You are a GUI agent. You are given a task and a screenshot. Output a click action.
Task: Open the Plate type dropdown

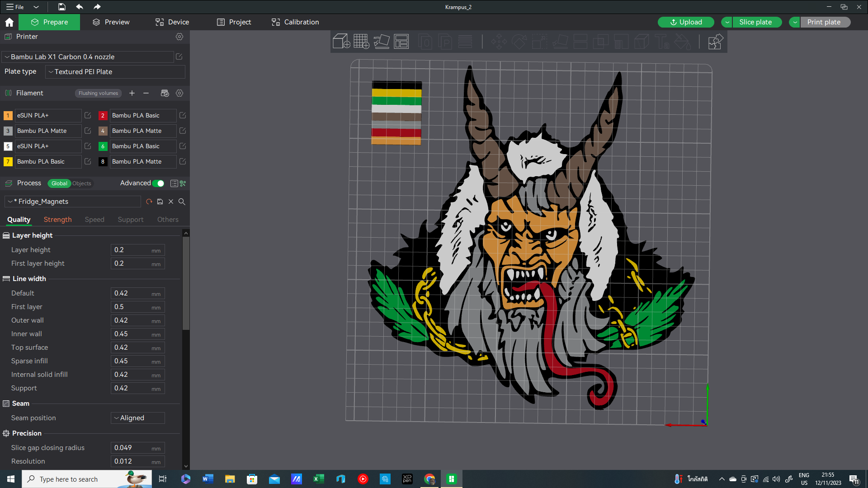click(x=115, y=72)
